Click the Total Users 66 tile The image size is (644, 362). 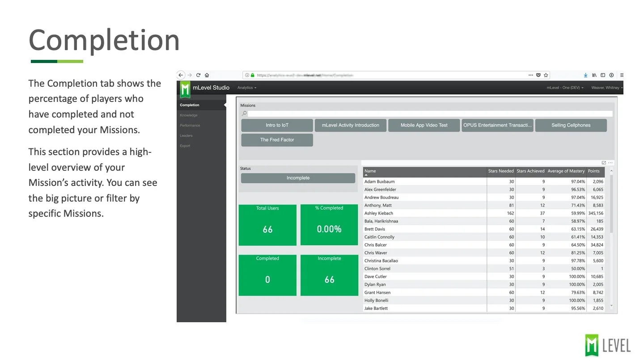267,225
